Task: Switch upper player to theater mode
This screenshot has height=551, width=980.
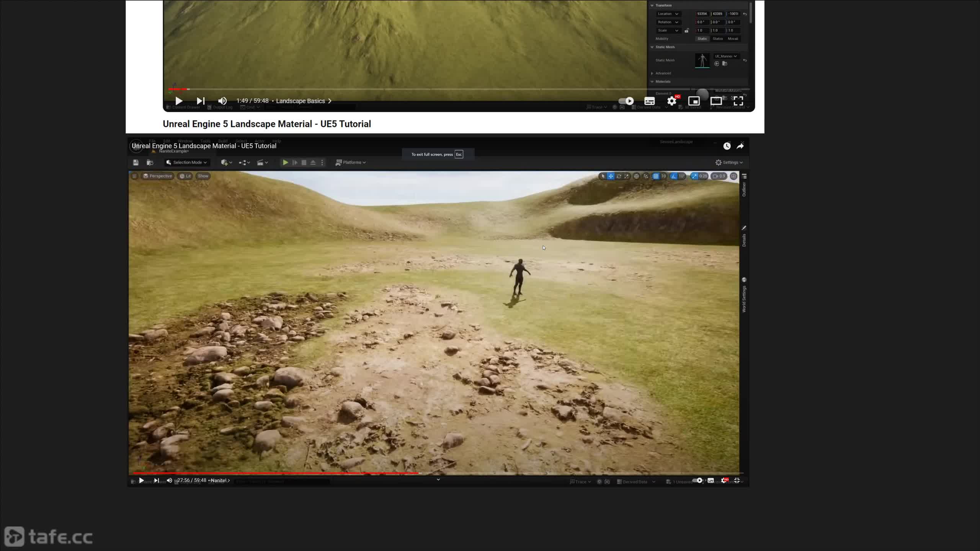Action: 716,101
